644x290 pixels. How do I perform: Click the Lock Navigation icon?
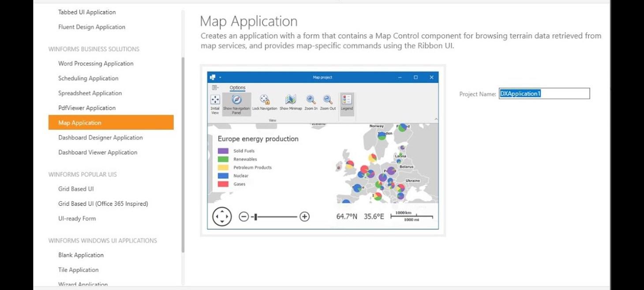point(264,100)
